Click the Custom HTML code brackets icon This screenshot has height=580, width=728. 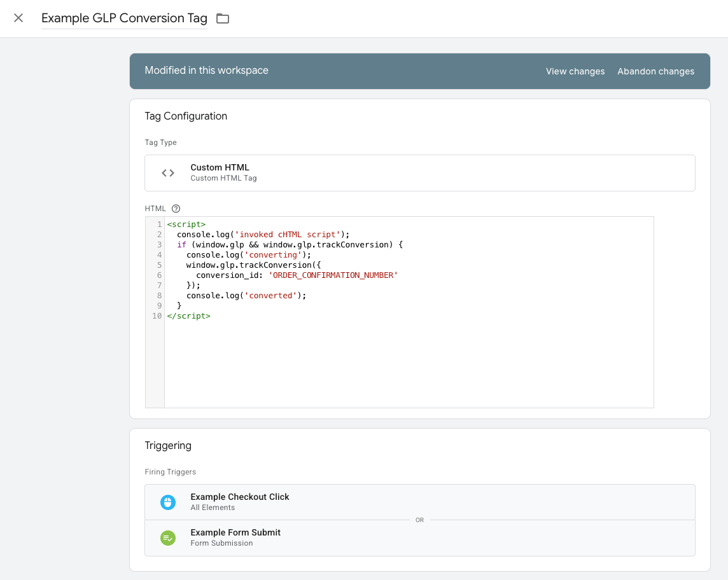(168, 173)
